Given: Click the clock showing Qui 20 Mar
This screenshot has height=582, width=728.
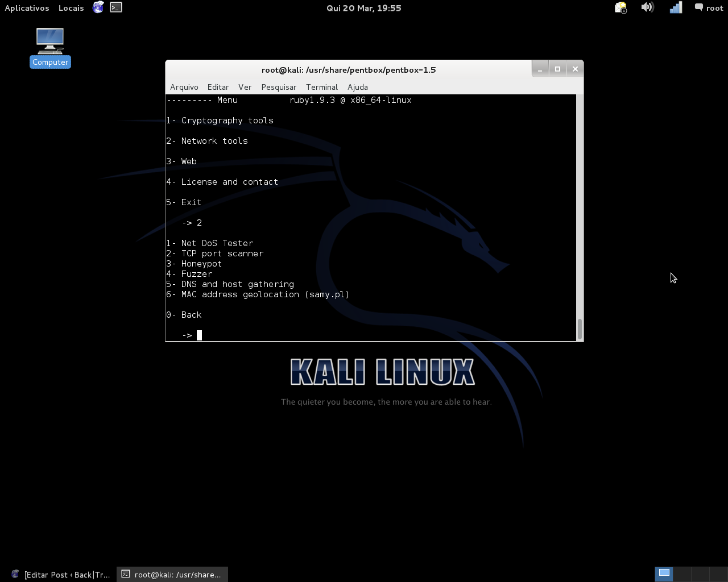Looking at the screenshot, I should click(364, 8).
